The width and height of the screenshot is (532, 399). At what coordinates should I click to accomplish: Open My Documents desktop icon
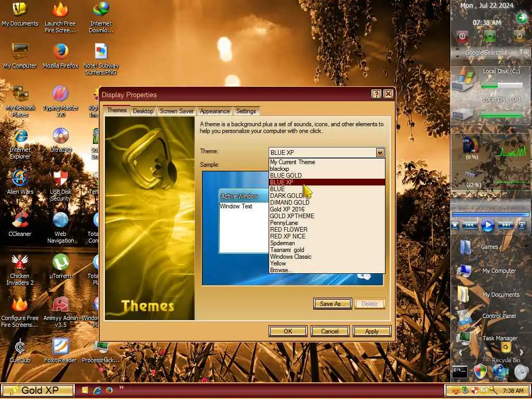tap(20, 14)
